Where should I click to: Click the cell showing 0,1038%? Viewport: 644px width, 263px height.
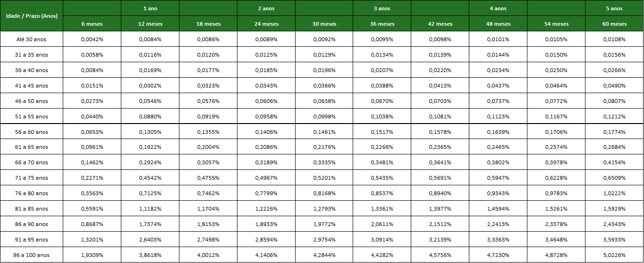click(x=382, y=117)
